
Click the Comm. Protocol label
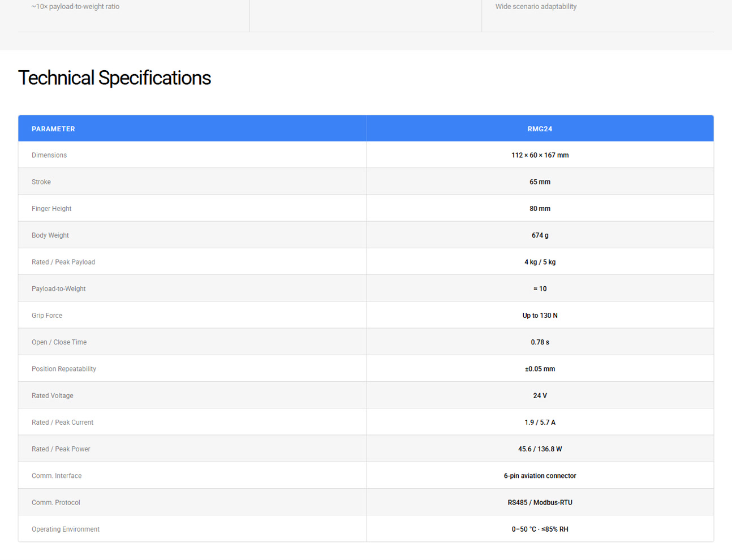point(56,502)
